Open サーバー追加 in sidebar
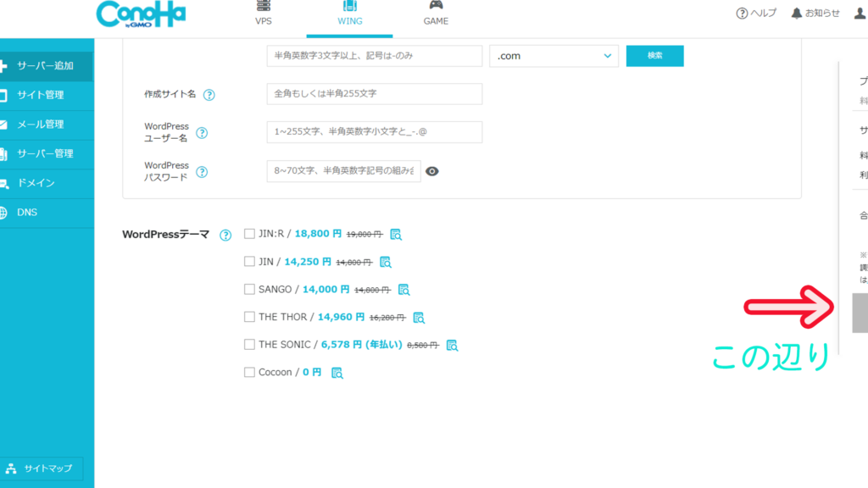 pyautogui.click(x=47, y=66)
